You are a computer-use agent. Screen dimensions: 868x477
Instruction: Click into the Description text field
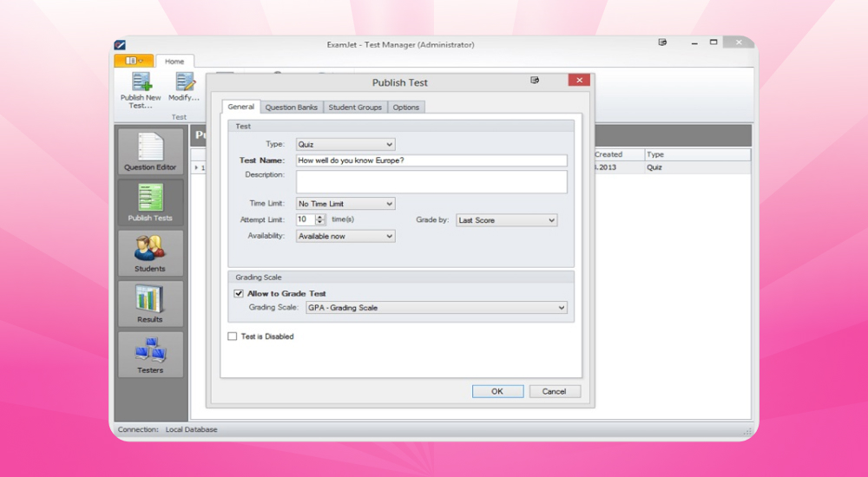coord(431,181)
